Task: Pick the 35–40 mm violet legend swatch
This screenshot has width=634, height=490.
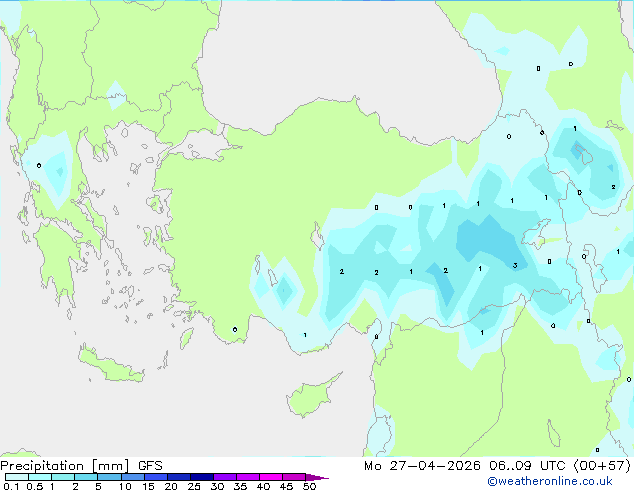Action: pyautogui.click(x=248, y=477)
